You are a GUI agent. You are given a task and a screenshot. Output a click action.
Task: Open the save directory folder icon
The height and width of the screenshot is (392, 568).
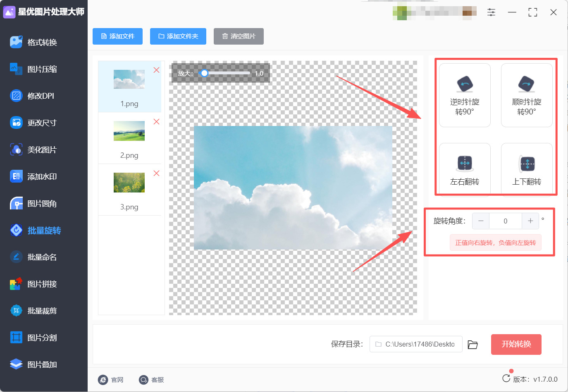[473, 344]
